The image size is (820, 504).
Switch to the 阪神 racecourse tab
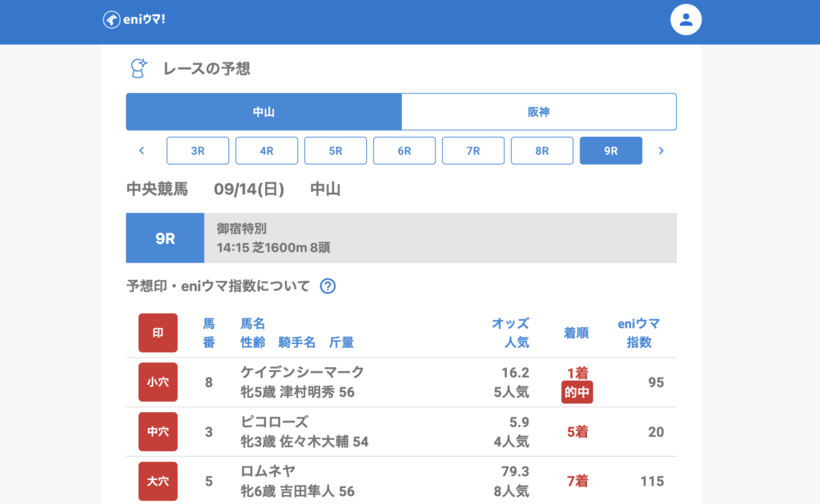tap(538, 112)
